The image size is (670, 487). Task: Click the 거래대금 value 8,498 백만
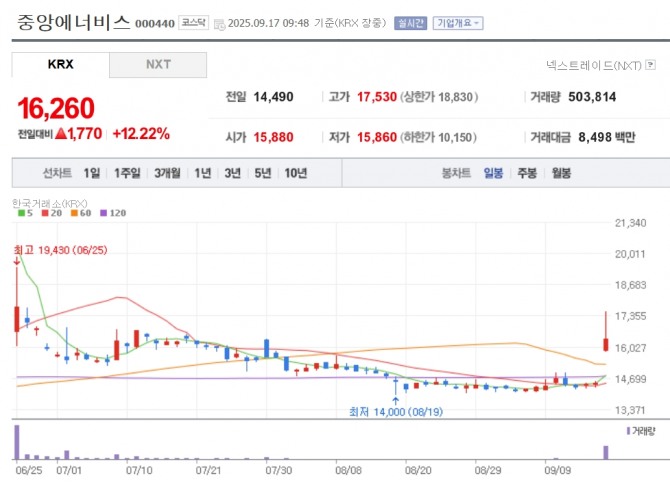(x=607, y=137)
